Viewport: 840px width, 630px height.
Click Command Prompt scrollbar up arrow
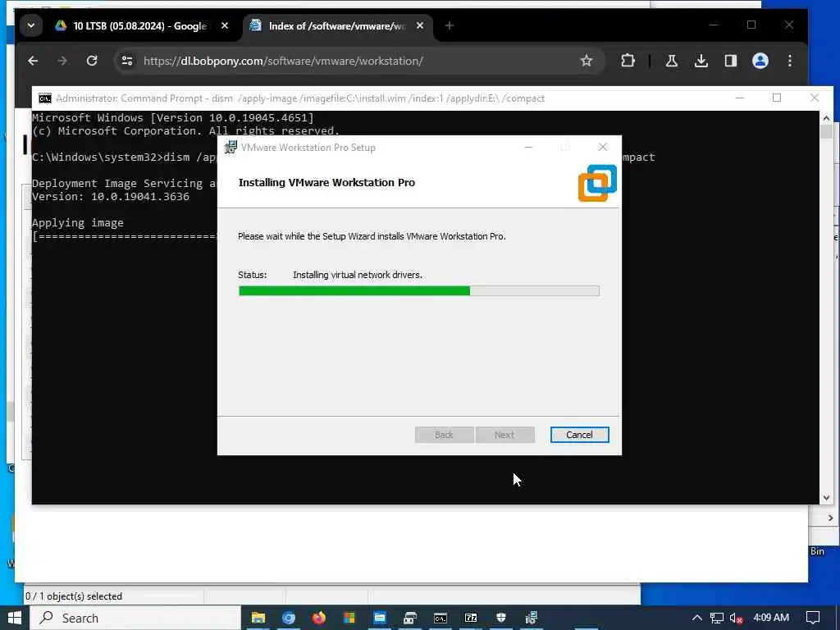point(826,118)
